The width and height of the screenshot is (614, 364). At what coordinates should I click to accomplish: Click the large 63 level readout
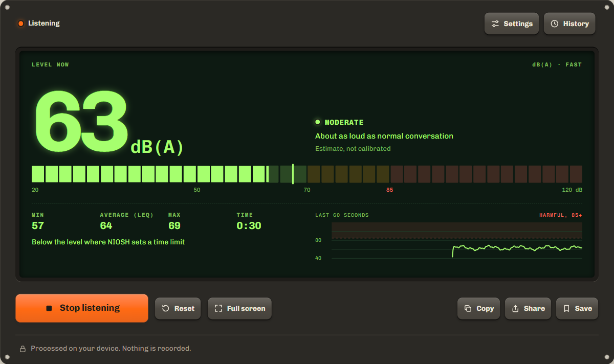coord(81,121)
